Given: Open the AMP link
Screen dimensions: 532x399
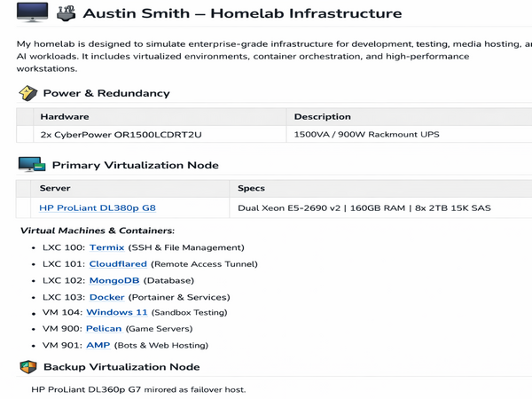Looking at the screenshot, I should pyautogui.click(x=98, y=345).
